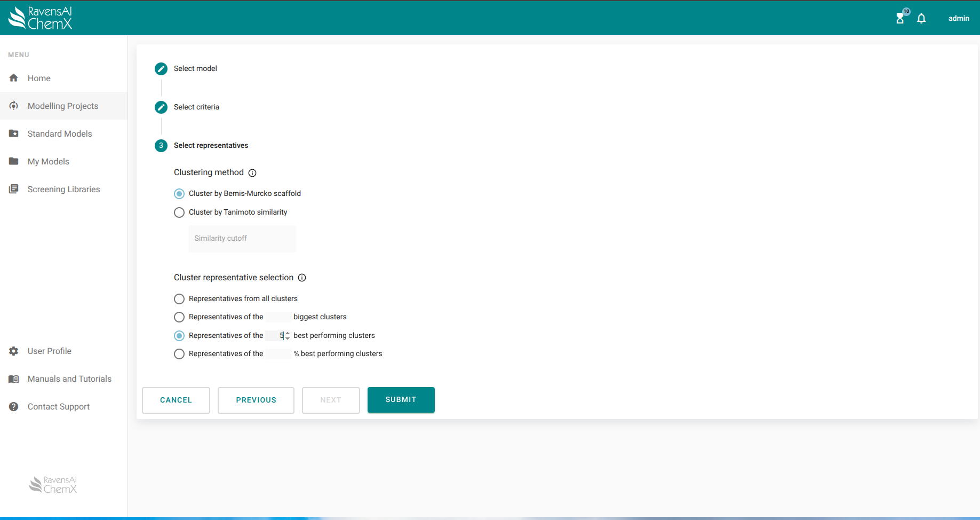This screenshot has height=520, width=980.
Task: Select Representatives from all clusters option
Action: (179, 299)
